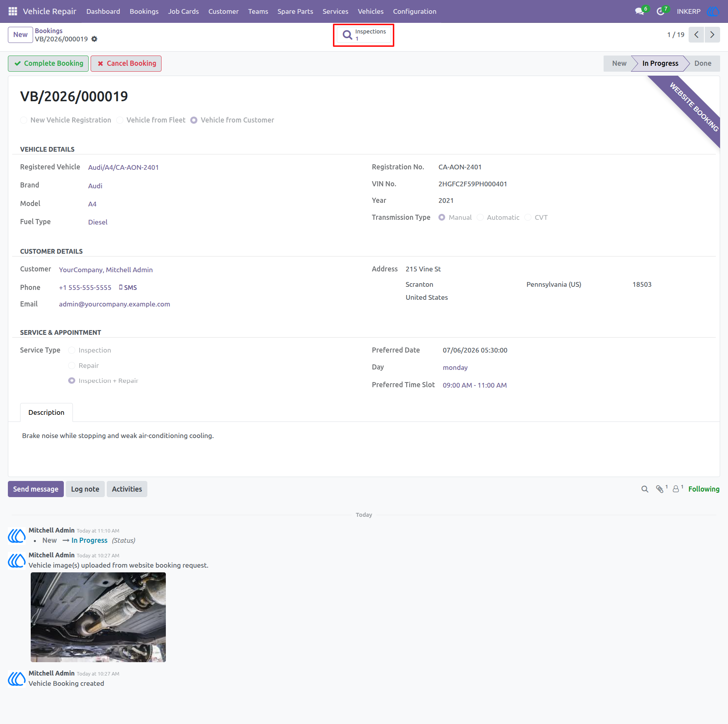
Task: Open the activities clock icon
Action: 661,11
